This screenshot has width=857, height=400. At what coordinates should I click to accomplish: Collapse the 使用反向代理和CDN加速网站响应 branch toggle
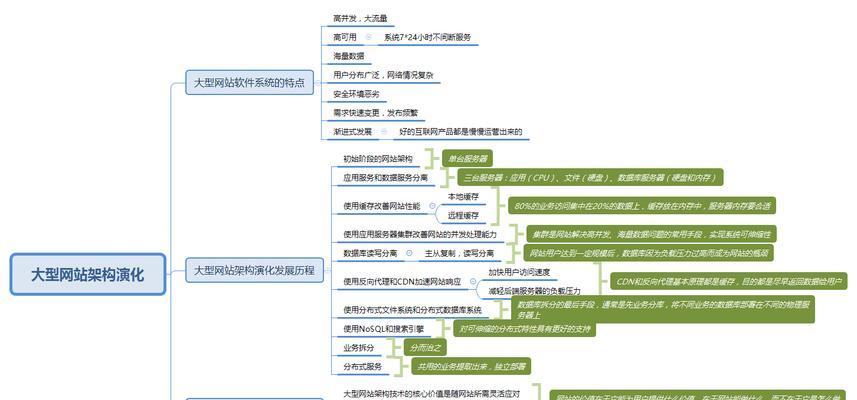[472, 281]
